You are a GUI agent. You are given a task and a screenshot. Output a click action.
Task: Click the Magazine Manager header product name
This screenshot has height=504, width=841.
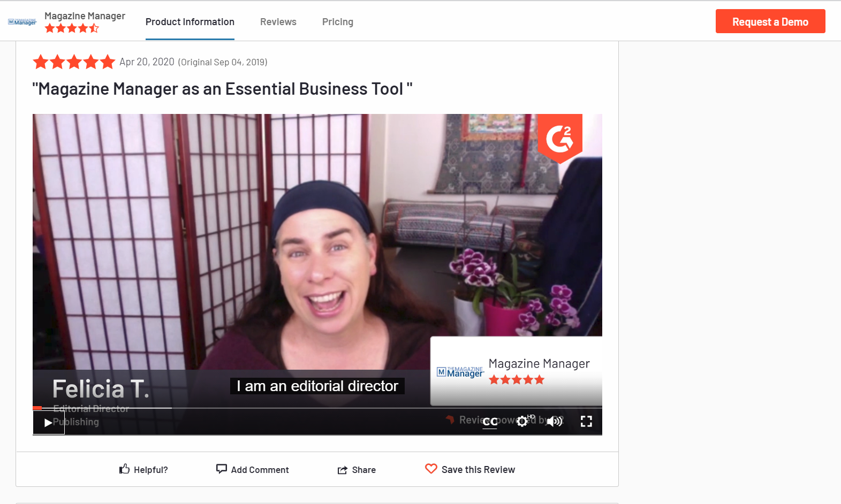[x=85, y=16]
